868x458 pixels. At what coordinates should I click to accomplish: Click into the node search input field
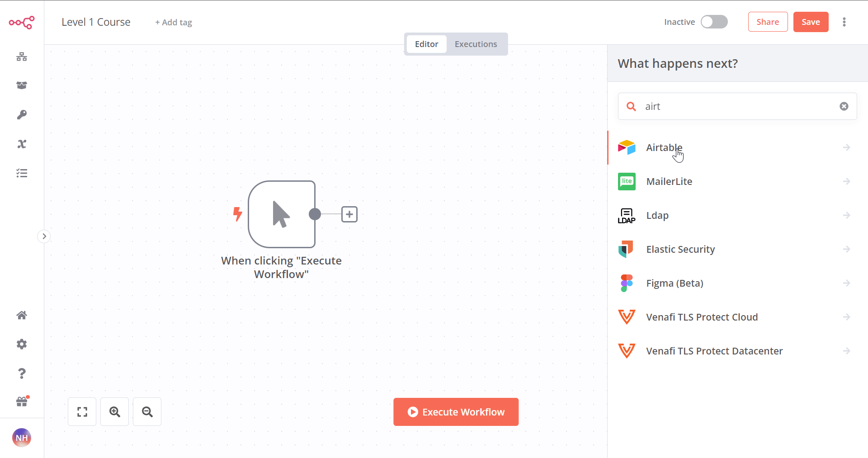[737, 106]
